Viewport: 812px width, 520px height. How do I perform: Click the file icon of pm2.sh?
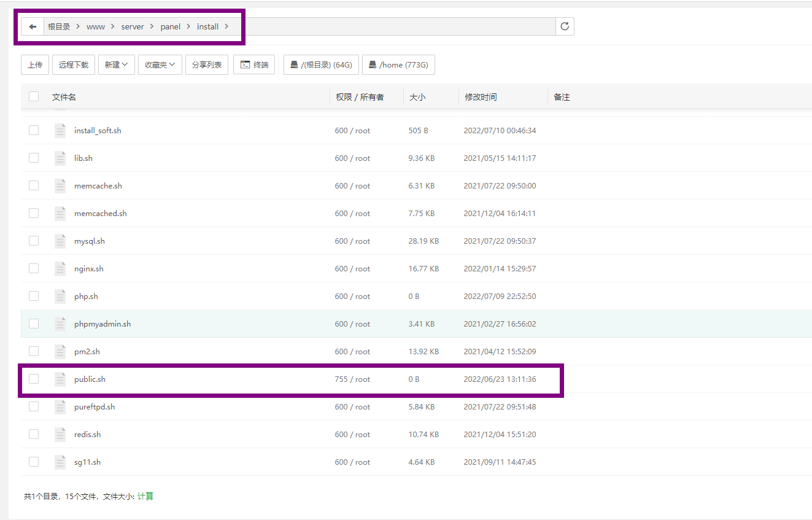click(x=60, y=351)
